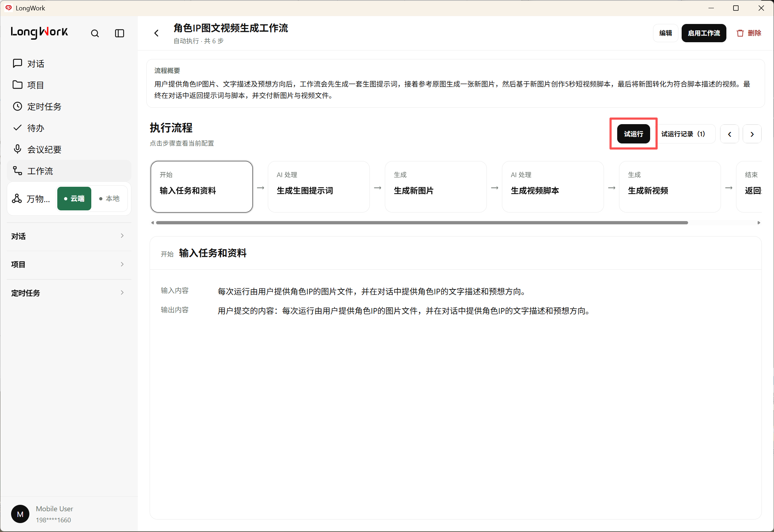This screenshot has width=774, height=532.
Task: Click the horizontal scrollbar under step cards
Action: [x=422, y=223]
